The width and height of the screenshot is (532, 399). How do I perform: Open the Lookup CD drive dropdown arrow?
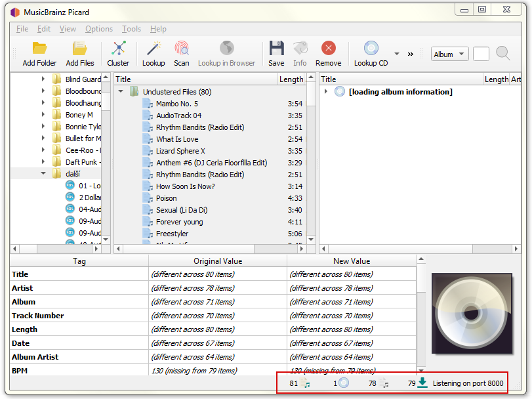pos(397,54)
